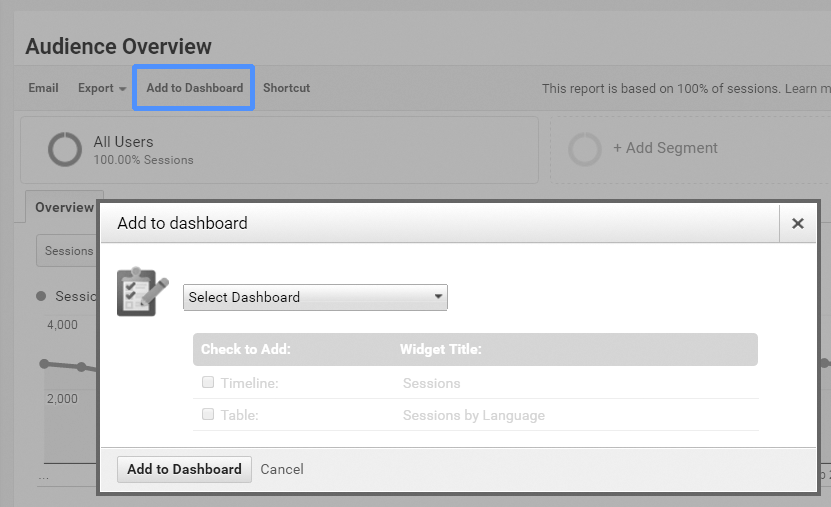Image resolution: width=831 pixels, height=507 pixels.
Task: Click the Audience Overview heading
Action: coord(118,47)
